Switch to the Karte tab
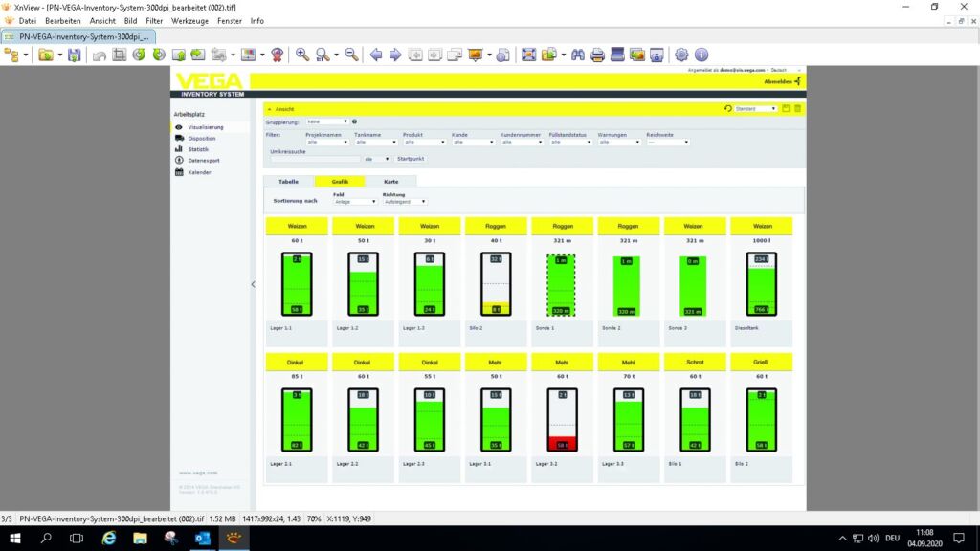This screenshot has height=551, width=980. (390, 181)
